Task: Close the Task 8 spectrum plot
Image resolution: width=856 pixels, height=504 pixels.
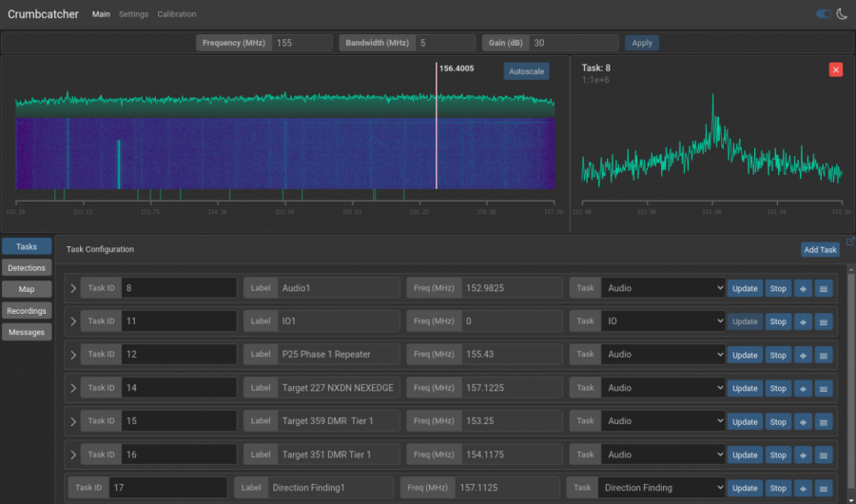Action: [835, 69]
